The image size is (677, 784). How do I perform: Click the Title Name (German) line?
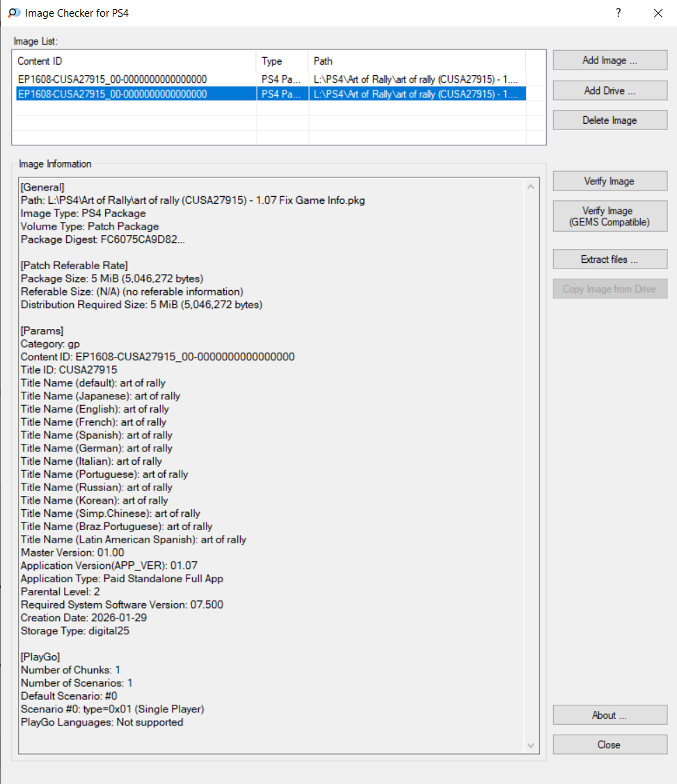97,448
